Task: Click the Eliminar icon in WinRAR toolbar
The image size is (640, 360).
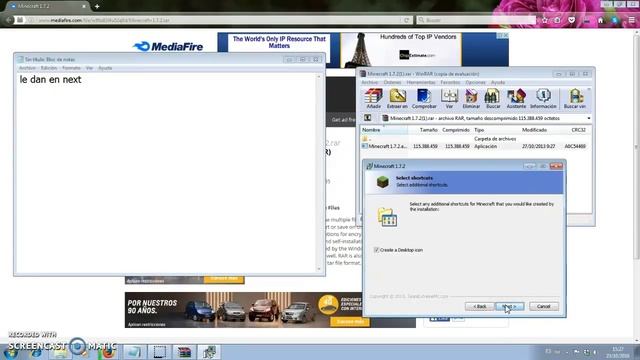Action: point(471,99)
